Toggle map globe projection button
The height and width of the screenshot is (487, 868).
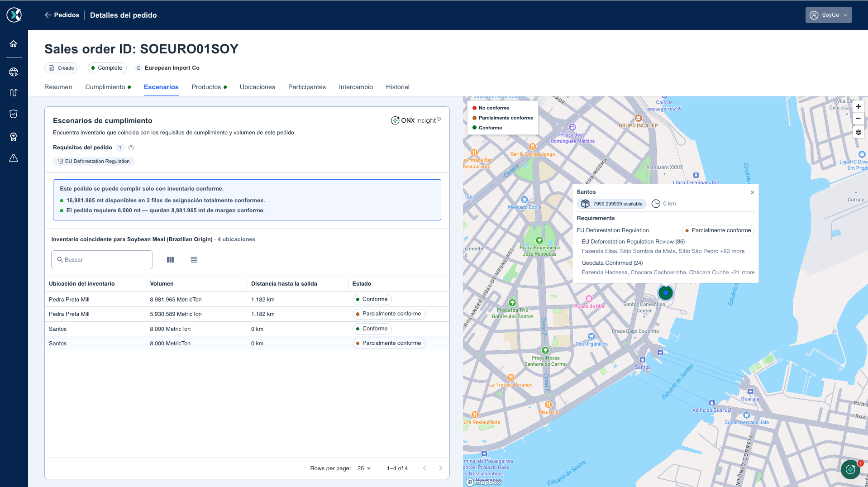858,133
